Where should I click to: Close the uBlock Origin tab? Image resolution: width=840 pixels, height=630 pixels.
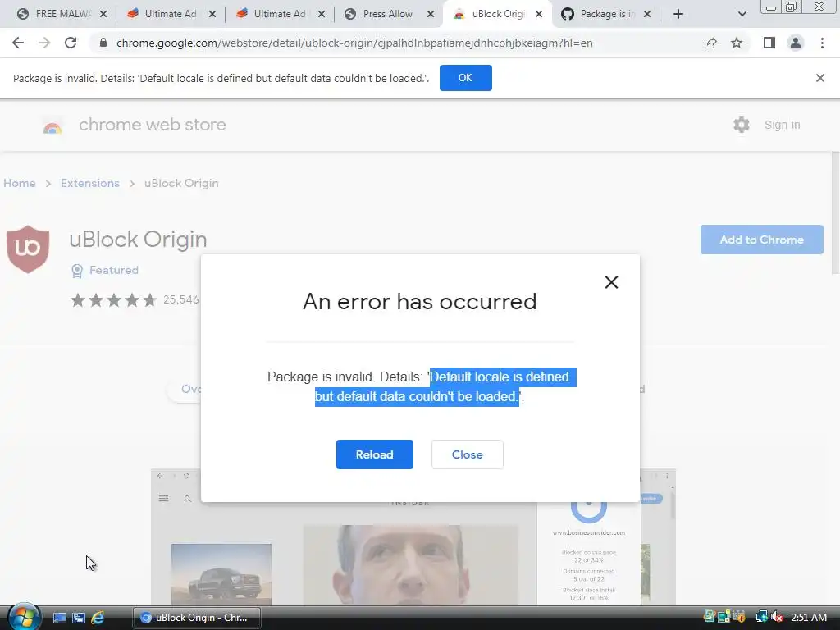point(539,14)
